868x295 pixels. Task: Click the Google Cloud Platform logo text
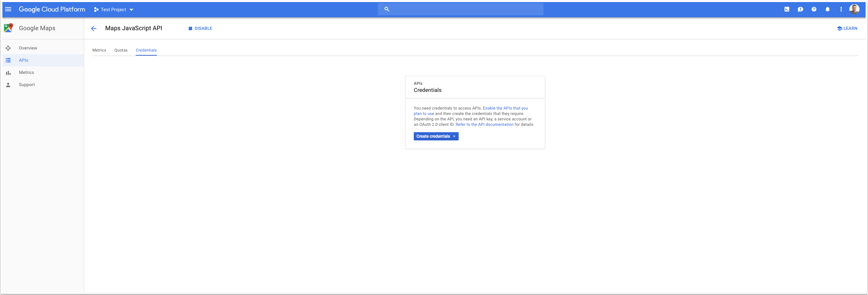52,9
